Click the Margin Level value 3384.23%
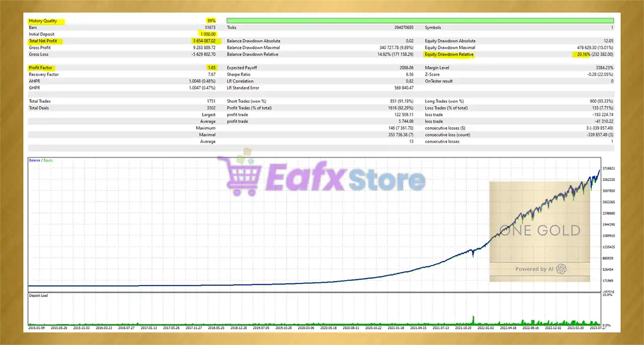Image resolution: width=644 pixels, height=345 pixels. [x=604, y=67]
